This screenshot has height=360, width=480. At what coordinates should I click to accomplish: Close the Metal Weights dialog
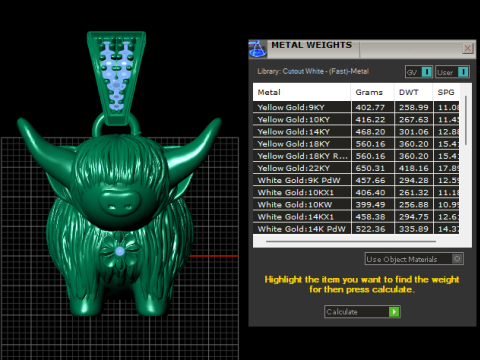coord(468,48)
